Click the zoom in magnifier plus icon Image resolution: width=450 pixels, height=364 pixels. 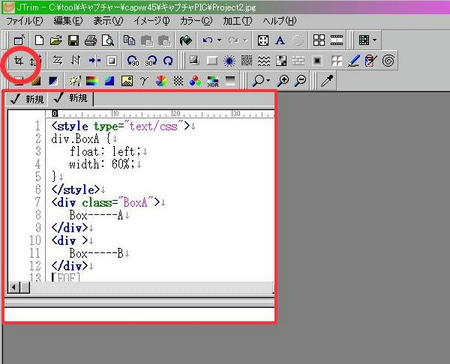(283, 81)
